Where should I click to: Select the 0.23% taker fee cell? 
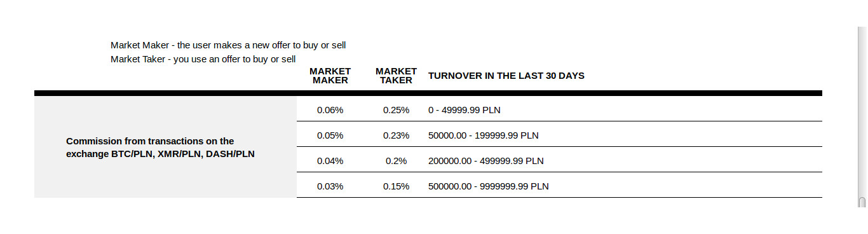pyautogui.click(x=396, y=135)
